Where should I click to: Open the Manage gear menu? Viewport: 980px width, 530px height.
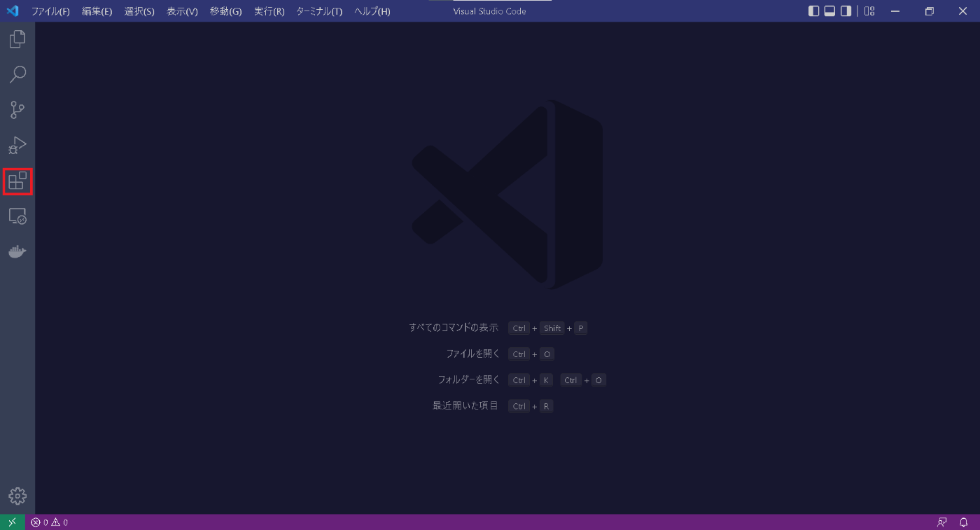point(17,496)
